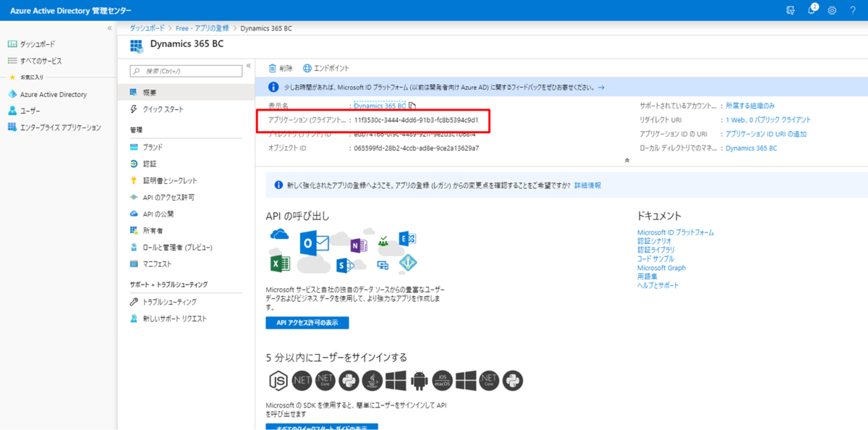The height and width of the screenshot is (430, 868).
Task: Click the Exchange icon
Action: click(408, 240)
